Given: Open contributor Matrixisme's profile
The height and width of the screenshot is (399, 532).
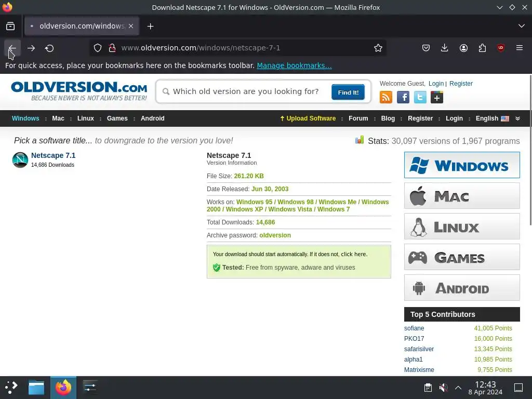Looking at the screenshot, I should (419, 370).
